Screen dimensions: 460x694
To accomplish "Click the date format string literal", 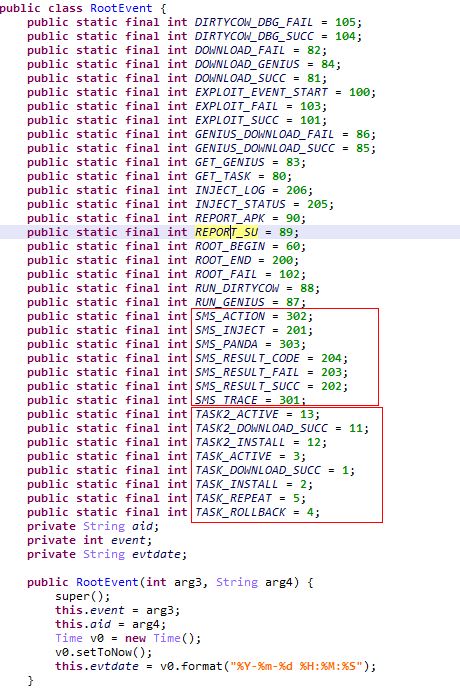I will pyautogui.click(x=296, y=667).
